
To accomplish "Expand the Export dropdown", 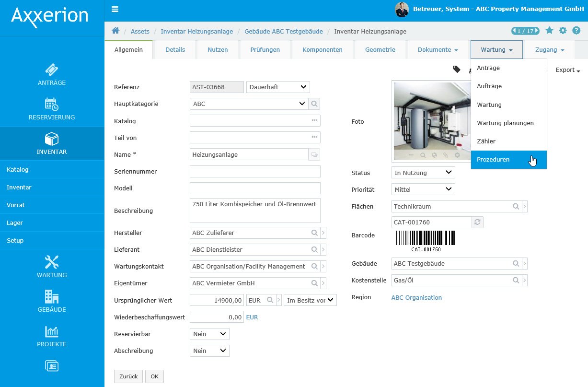I will click(568, 70).
